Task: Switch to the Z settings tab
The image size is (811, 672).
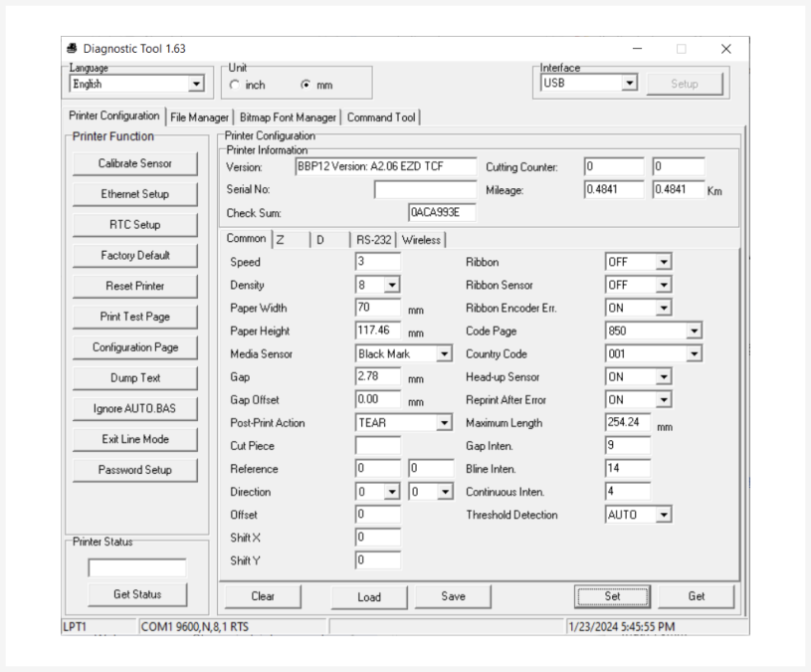Action: pyautogui.click(x=291, y=240)
